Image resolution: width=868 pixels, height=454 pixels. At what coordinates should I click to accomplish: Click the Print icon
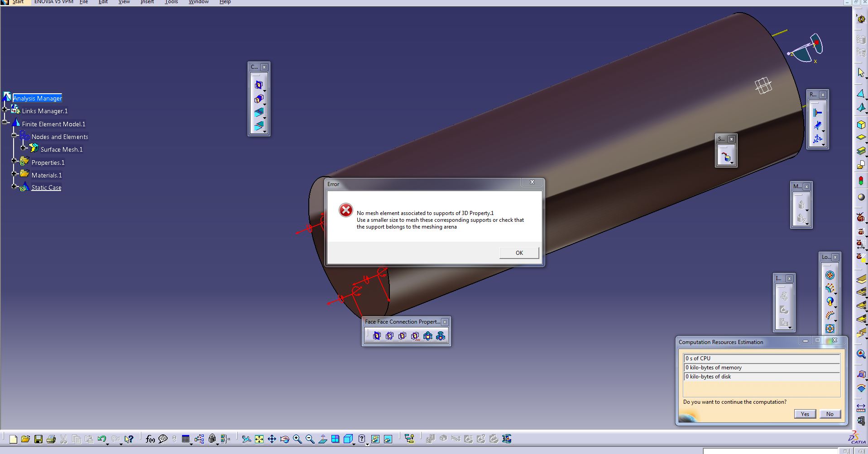tap(51, 439)
